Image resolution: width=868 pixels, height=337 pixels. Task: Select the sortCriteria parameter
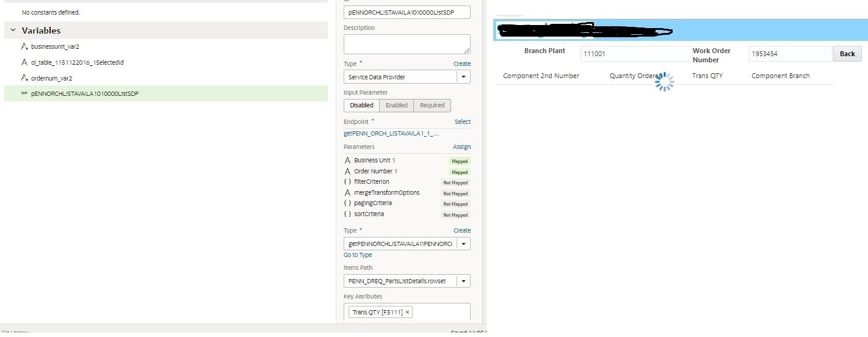[369, 214]
